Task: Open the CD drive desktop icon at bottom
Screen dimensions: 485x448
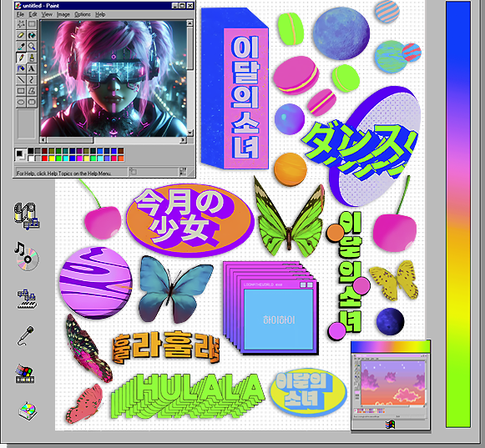Action: point(28,411)
